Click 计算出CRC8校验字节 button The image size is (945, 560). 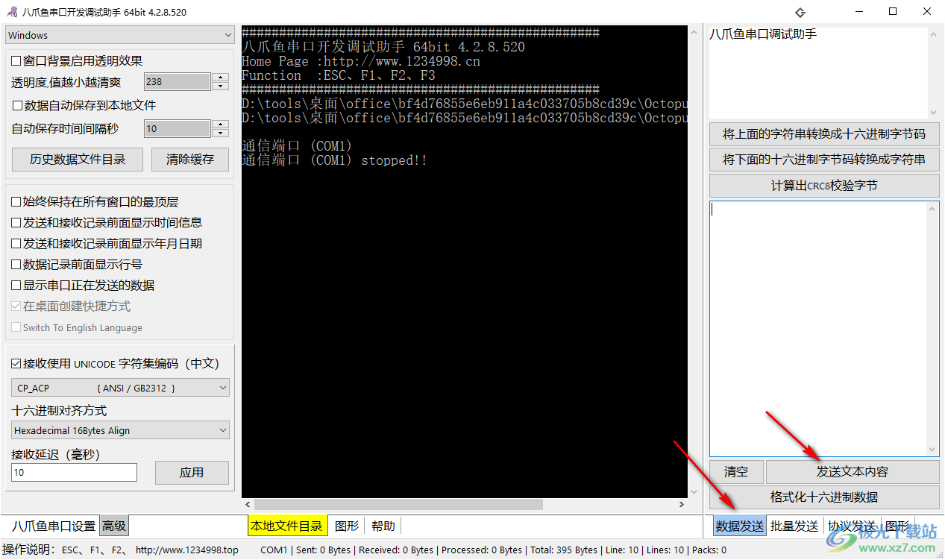click(x=824, y=185)
